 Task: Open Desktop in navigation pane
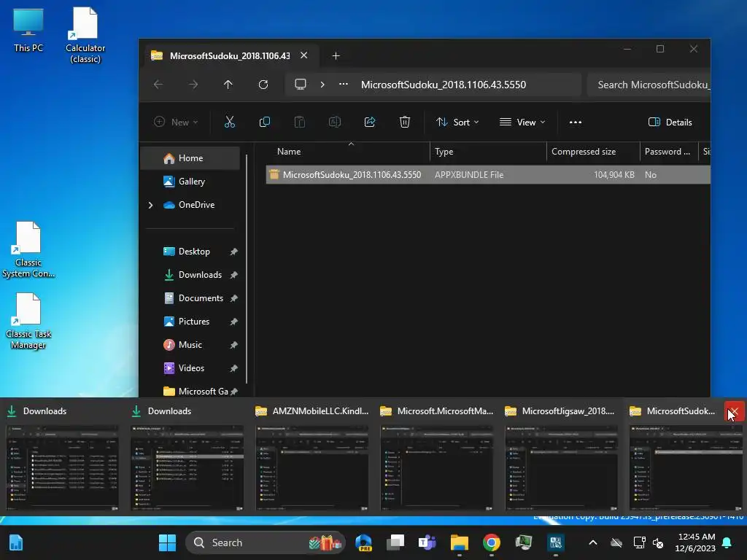click(194, 252)
